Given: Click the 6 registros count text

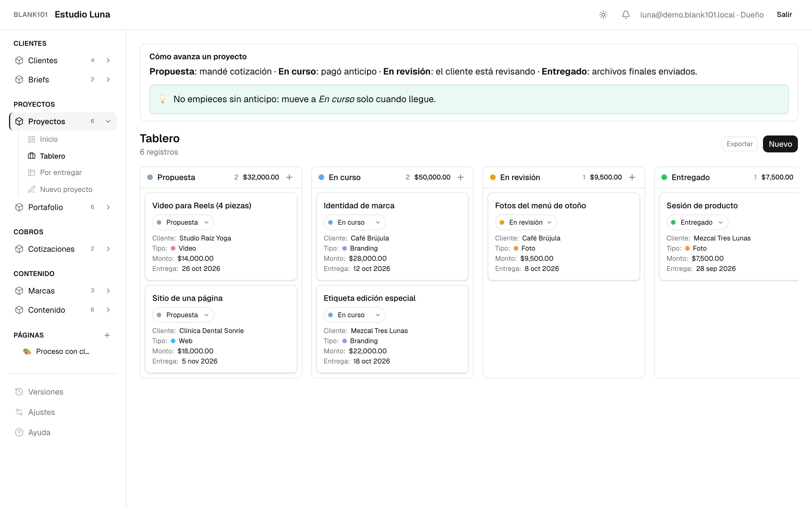Looking at the screenshot, I should 159,152.
